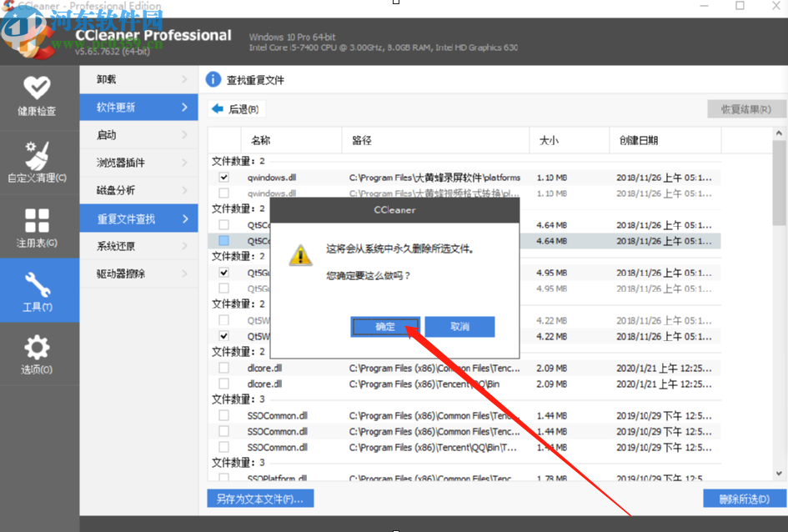The image size is (788, 532).
Task: Uncheck the first qwindows.dll checkbox
Action: (223, 177)
